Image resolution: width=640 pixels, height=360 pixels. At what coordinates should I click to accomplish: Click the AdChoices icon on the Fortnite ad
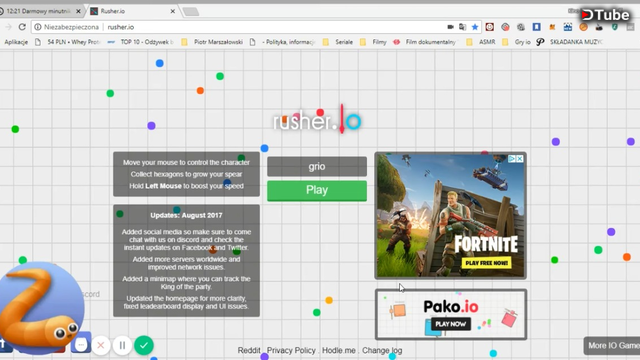coord(512,159)
